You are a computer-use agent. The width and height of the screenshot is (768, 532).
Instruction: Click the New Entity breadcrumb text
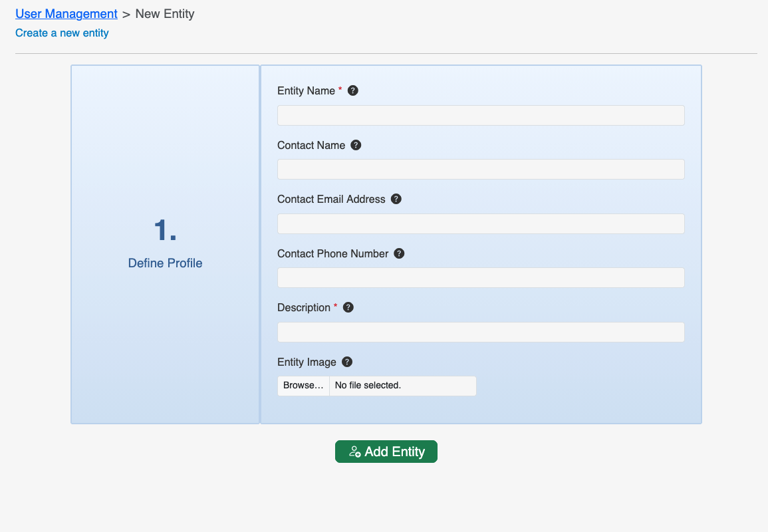pyautogui.click(x=165, y=14)
